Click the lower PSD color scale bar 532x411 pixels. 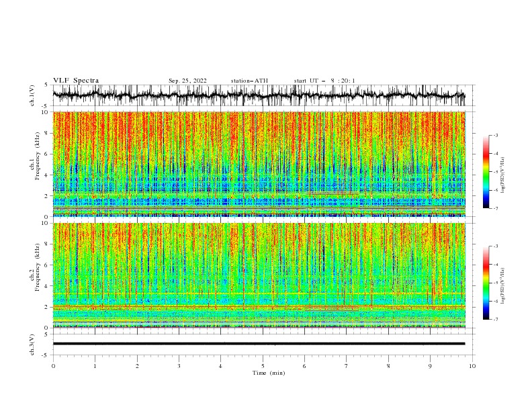[x=486, y=283]
